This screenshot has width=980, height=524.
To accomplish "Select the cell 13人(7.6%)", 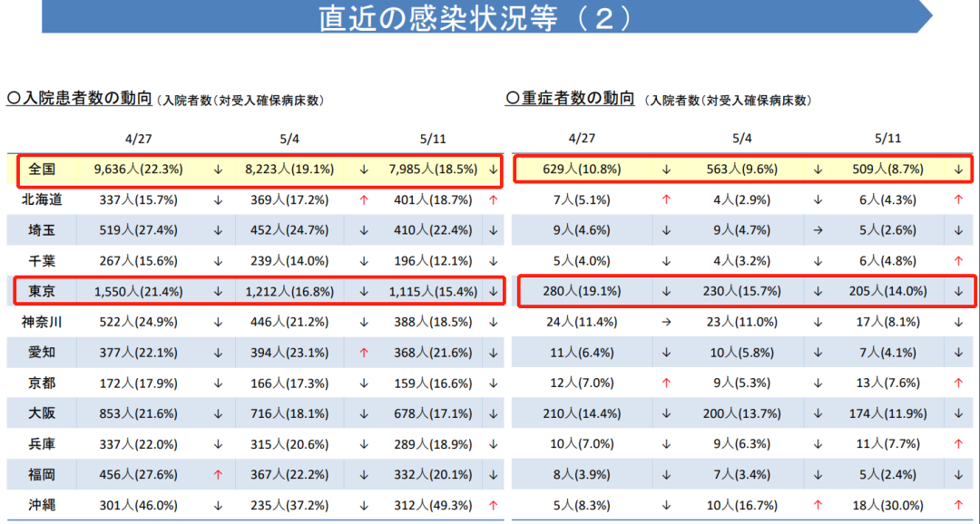I will tap(887, 383).
